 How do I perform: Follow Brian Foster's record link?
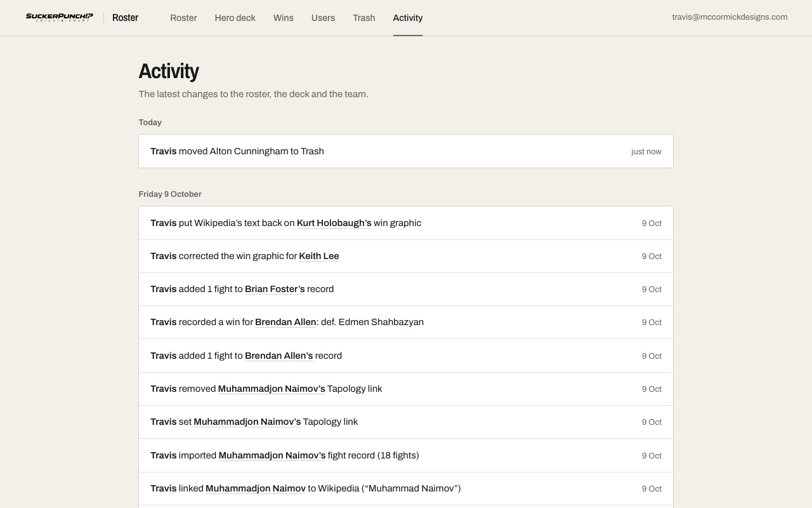click(275, 289)
